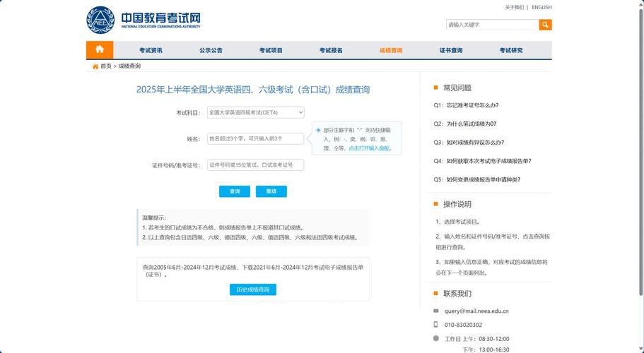This screenshot has width=644, height=353.
Task: Click the email envelope icon in contact section
Action: (x=435, y=311)
